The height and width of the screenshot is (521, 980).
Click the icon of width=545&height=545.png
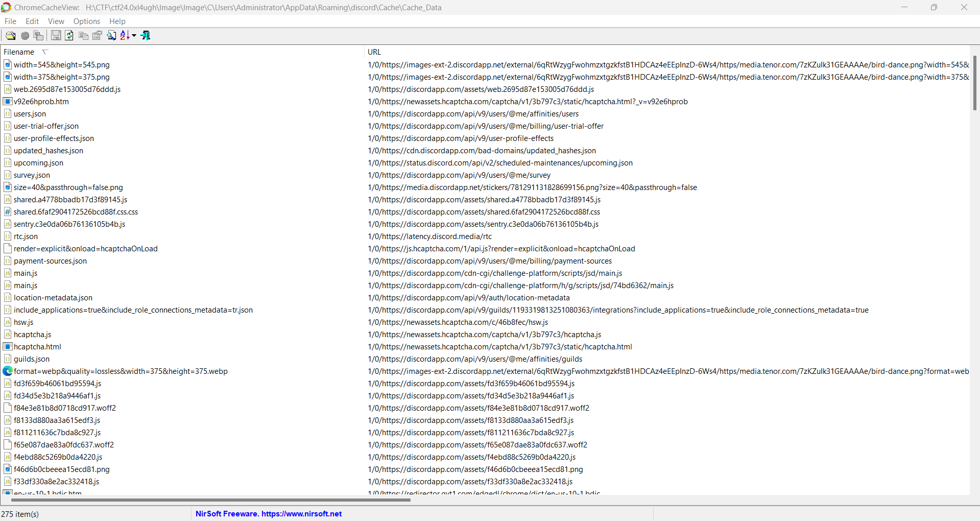pos(8,64)
